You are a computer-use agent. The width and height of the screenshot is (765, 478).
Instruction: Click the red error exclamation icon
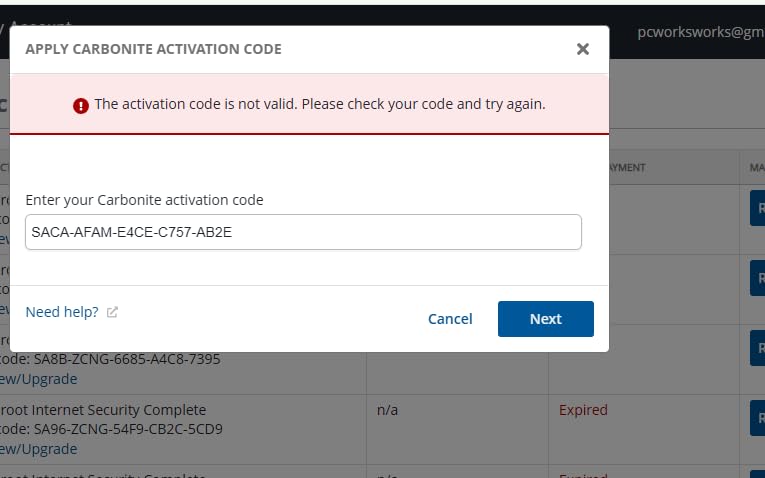81,105
